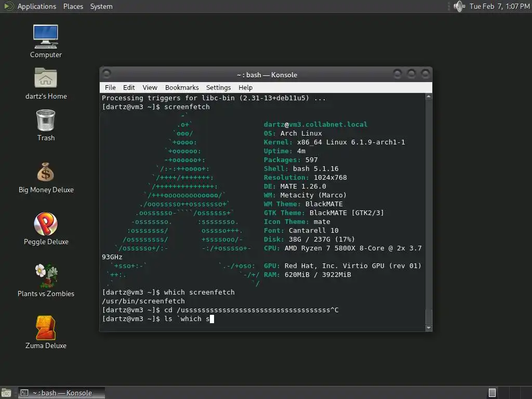Click the text "dartz@vm3.collabnet.local"
This screenshot has width=532, height=399.
tap(315, 125)
